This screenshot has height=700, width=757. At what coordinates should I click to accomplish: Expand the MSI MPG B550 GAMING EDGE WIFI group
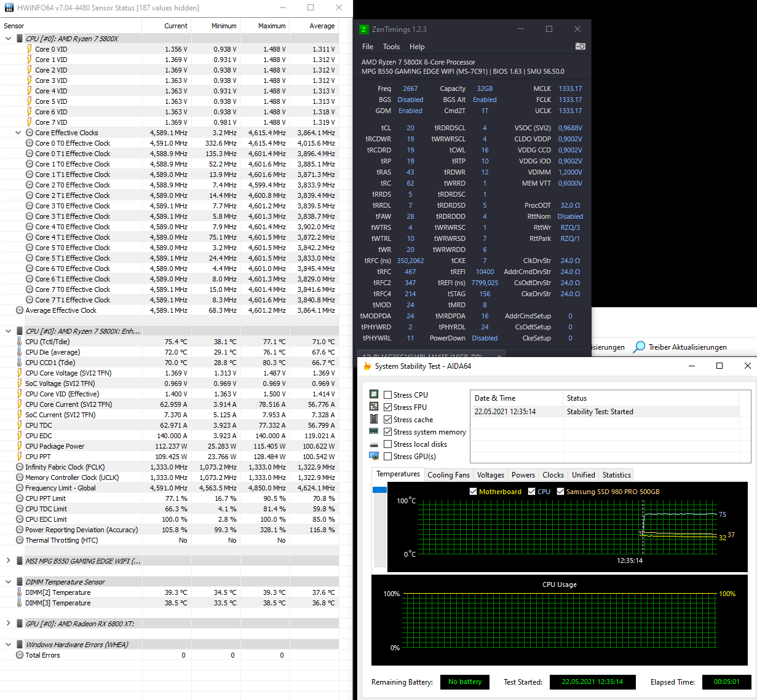pyautogui.click(x=8, y=561)
